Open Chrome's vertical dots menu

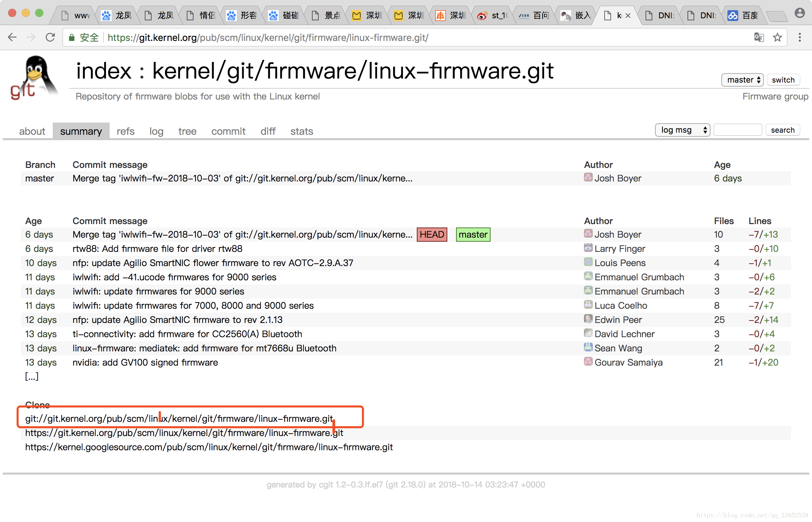tap(800, 38)
